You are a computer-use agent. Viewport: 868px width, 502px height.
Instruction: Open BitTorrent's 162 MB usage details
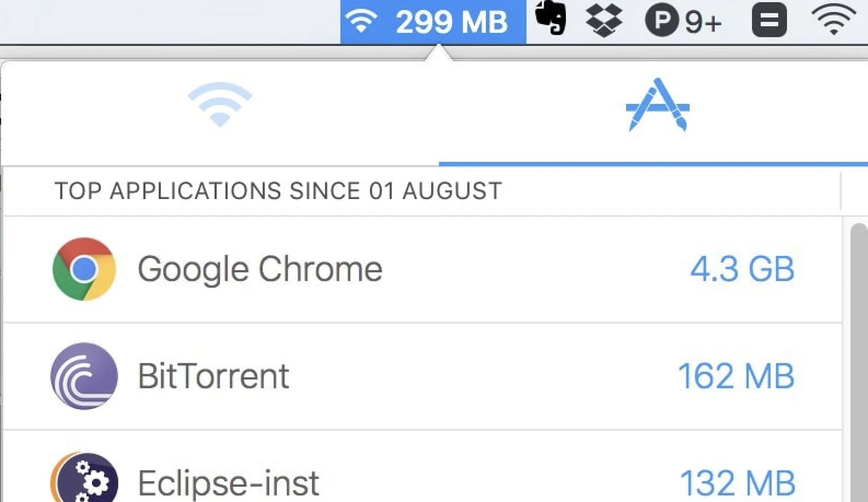[737, 376]
